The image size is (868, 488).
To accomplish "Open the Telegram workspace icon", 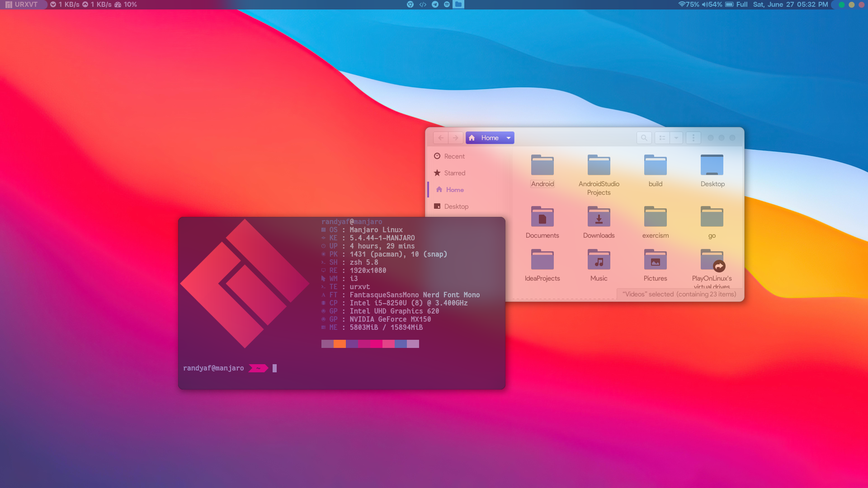I will click(x=435, y=5).
